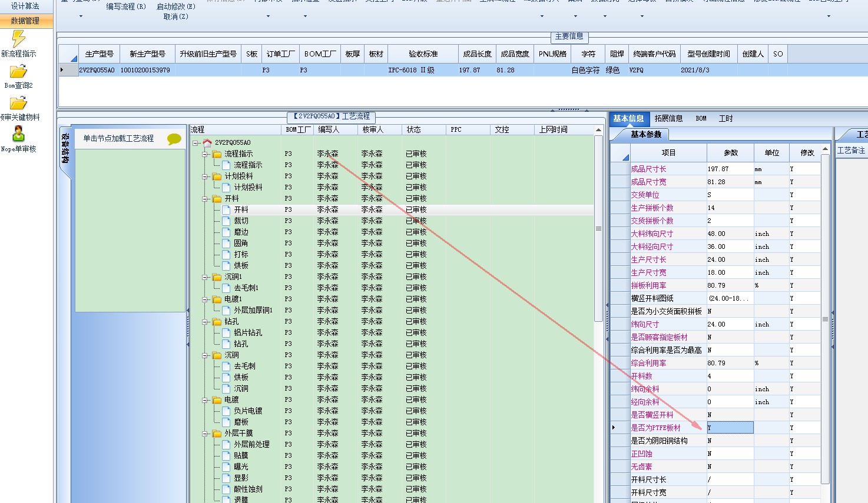Click the yellow speech bubble icon

tap(174, 139)
